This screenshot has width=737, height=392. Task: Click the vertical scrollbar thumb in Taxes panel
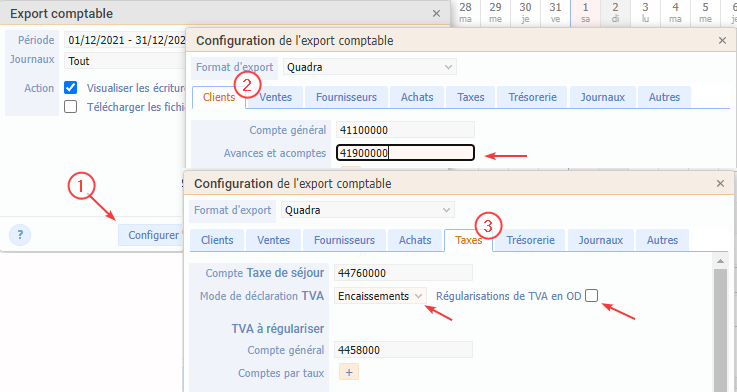(x=720, y=330)
